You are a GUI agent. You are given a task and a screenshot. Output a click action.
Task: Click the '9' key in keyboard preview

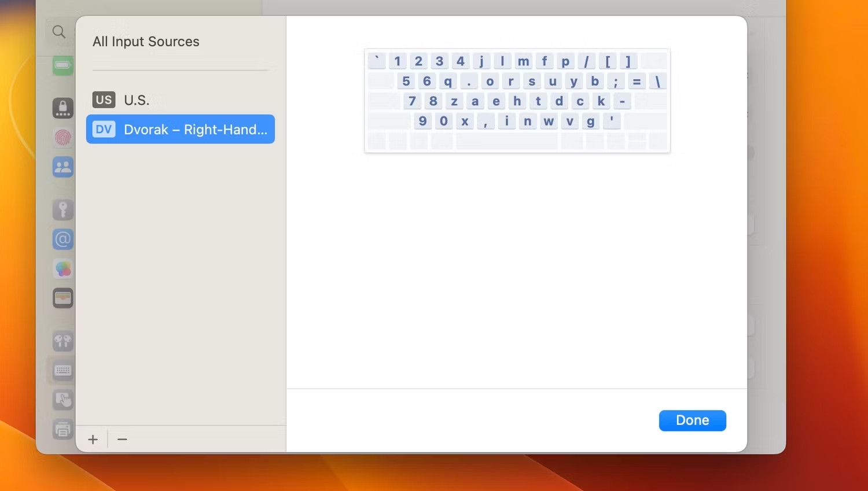click(x=423, y=121)
